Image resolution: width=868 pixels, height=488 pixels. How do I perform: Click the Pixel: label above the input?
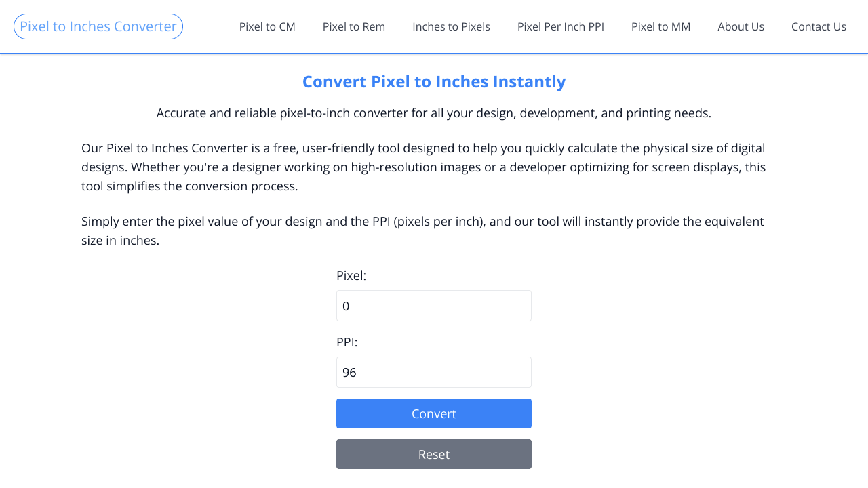pyautogui.click(x=351, y=275)
